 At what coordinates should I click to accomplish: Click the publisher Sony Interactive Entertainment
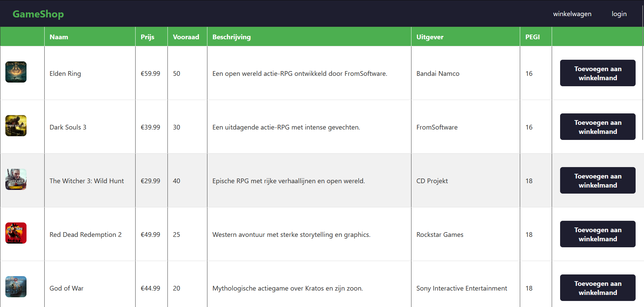462,288
